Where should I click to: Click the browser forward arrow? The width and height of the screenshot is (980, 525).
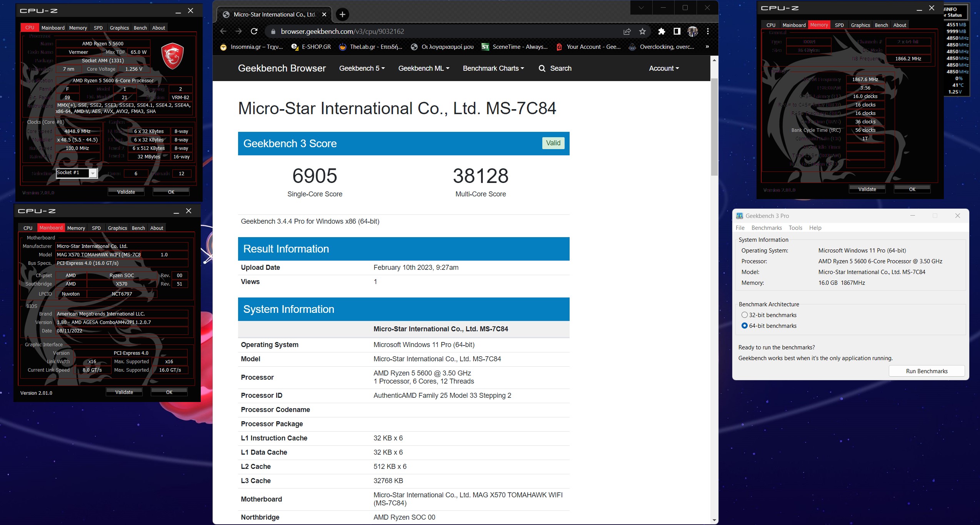click(x=238, y=32)
